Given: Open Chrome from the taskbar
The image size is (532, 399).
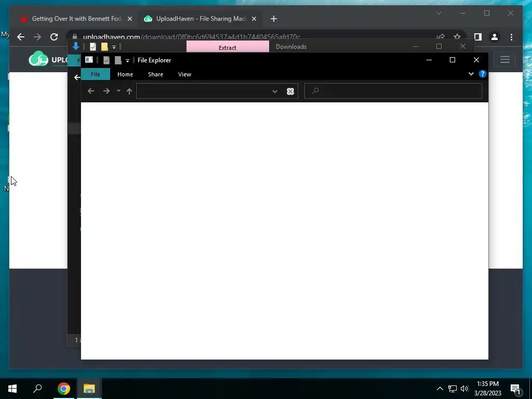Looking at the screenshot, I should coord(64,389).
